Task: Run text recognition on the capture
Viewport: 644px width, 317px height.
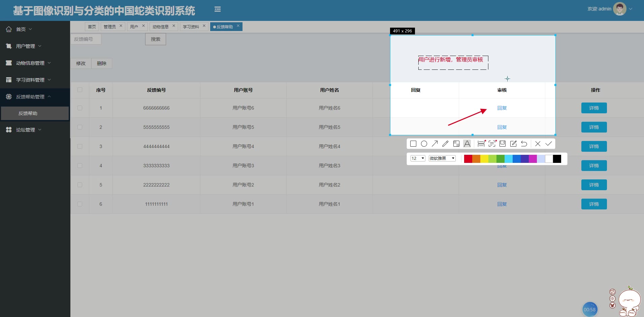Action: click(x=492, y=144)
